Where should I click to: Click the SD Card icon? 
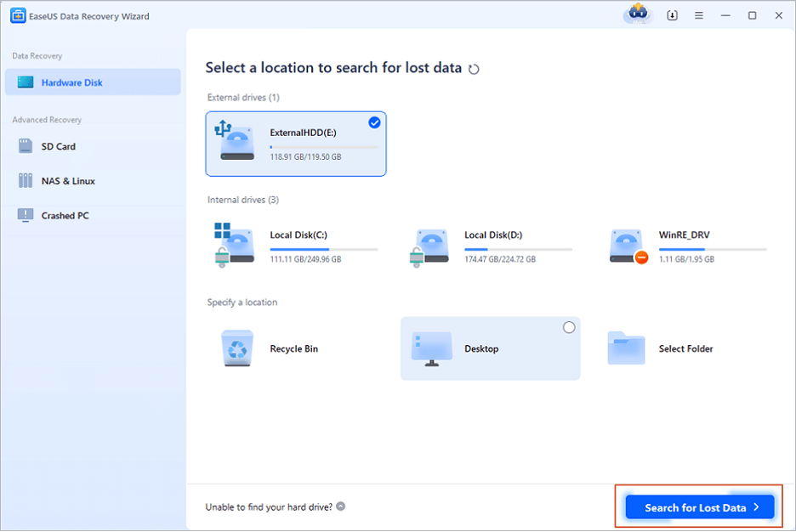point(26,146)
